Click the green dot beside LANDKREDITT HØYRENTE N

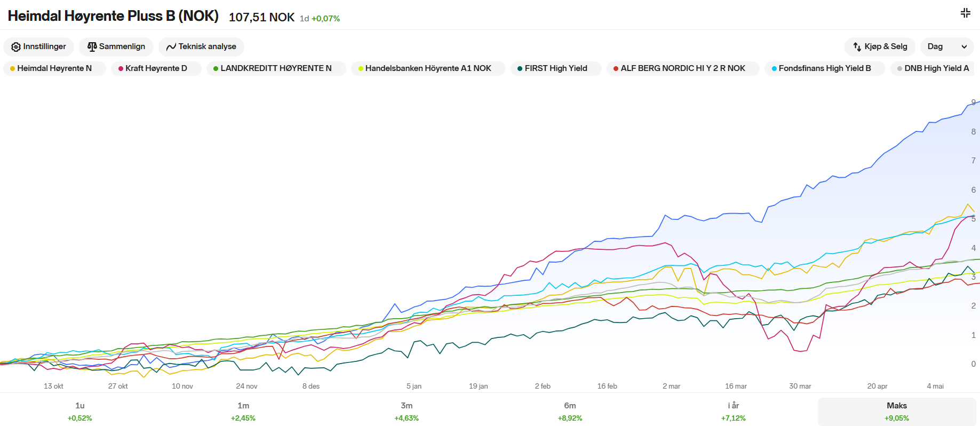(x=216, y=69)
